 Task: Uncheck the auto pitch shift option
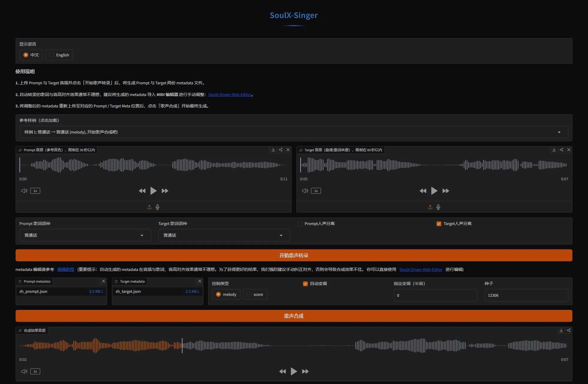(x=305, y=284)
